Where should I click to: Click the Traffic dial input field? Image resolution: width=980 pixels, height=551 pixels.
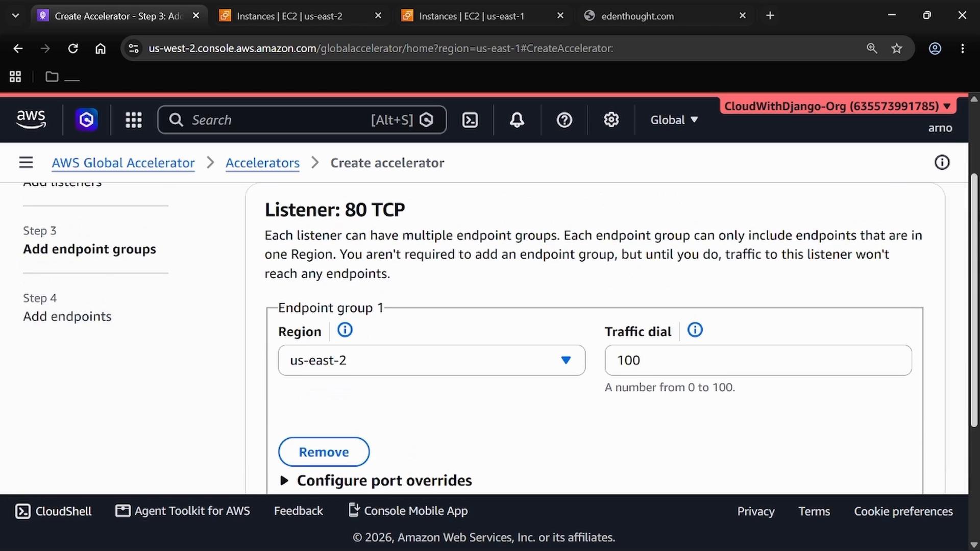758,360
